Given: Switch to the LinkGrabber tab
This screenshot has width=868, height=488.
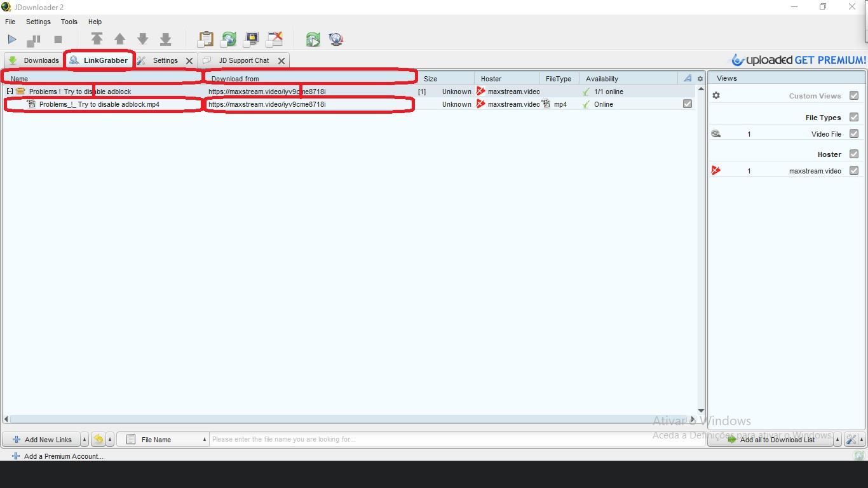Looking at the screenshot, I should pos(99,60).
